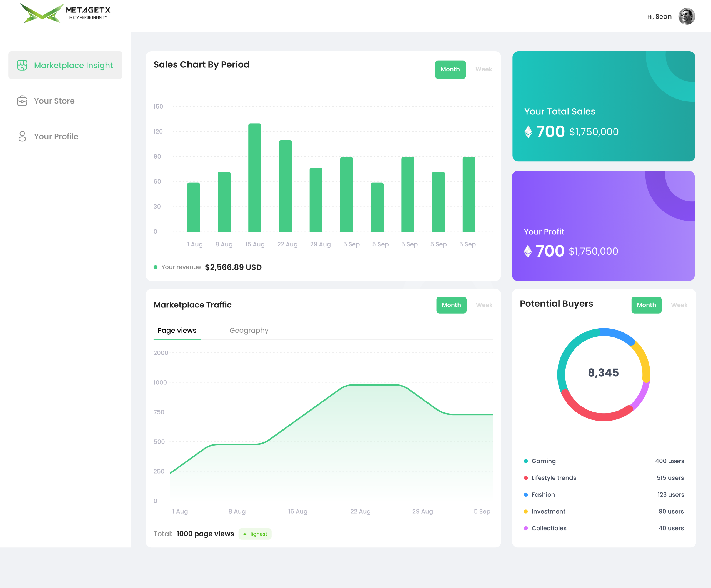This screenshot has width=711, height=588.
Task: Select the Page views tab
Action: (x=177, y=331)
